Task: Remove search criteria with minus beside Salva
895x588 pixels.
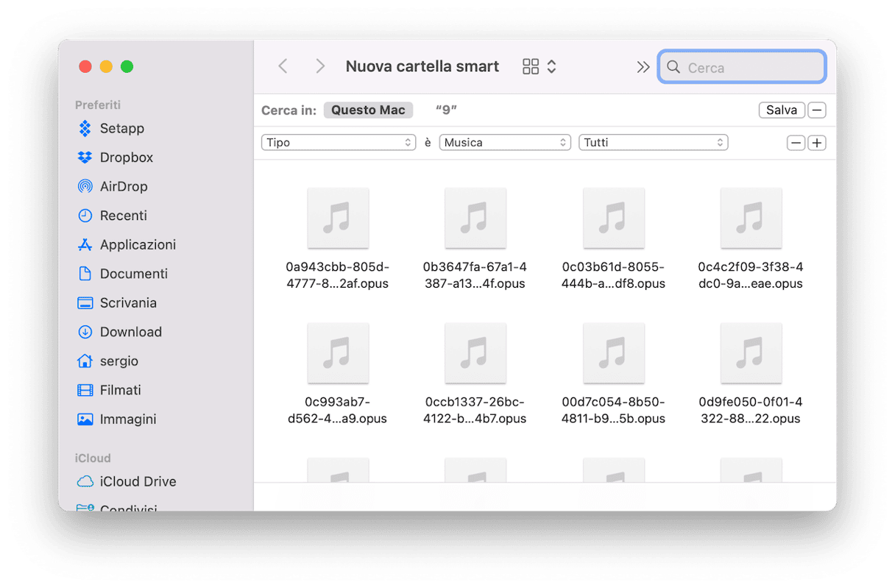Action: pyautogui.click(x=817, y=110)
